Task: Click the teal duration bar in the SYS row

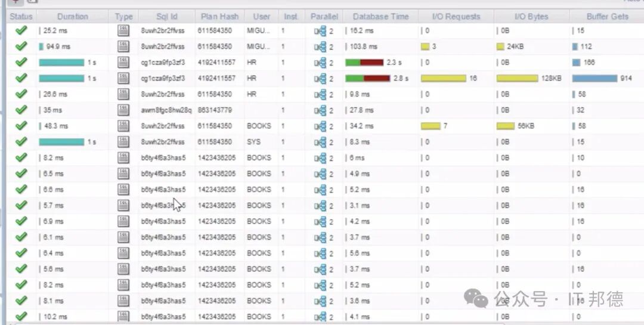Action: coord(61,142)
